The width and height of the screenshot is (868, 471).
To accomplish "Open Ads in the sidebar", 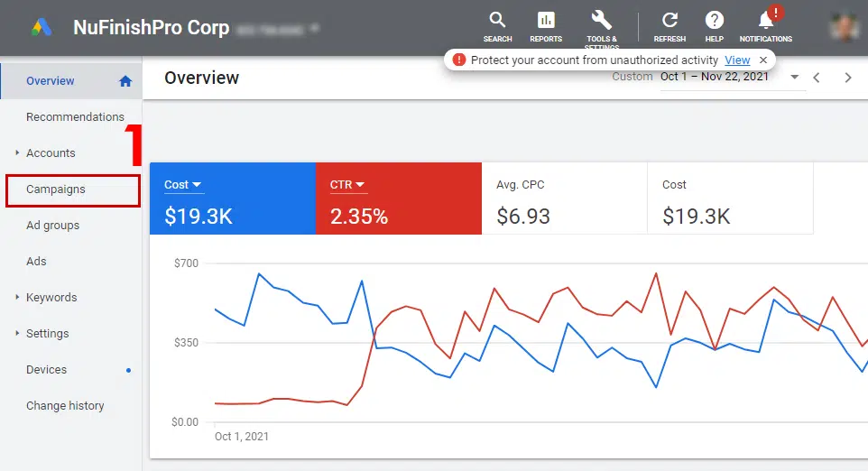I will click(36, 262).
